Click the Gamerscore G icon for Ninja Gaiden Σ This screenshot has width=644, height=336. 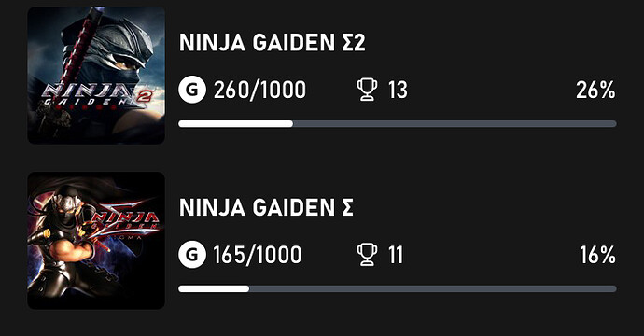[x=192, y=255]
